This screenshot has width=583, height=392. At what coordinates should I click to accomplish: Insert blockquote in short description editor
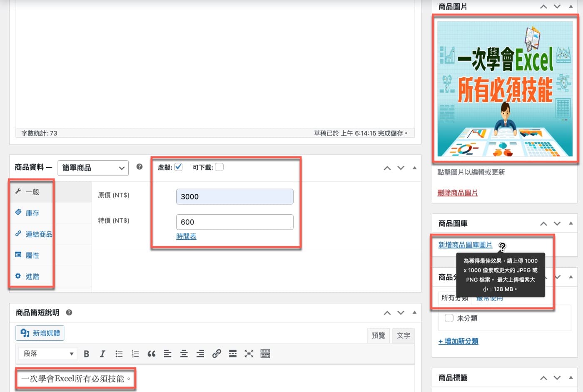pyautogui.click(x=152, y=354)
